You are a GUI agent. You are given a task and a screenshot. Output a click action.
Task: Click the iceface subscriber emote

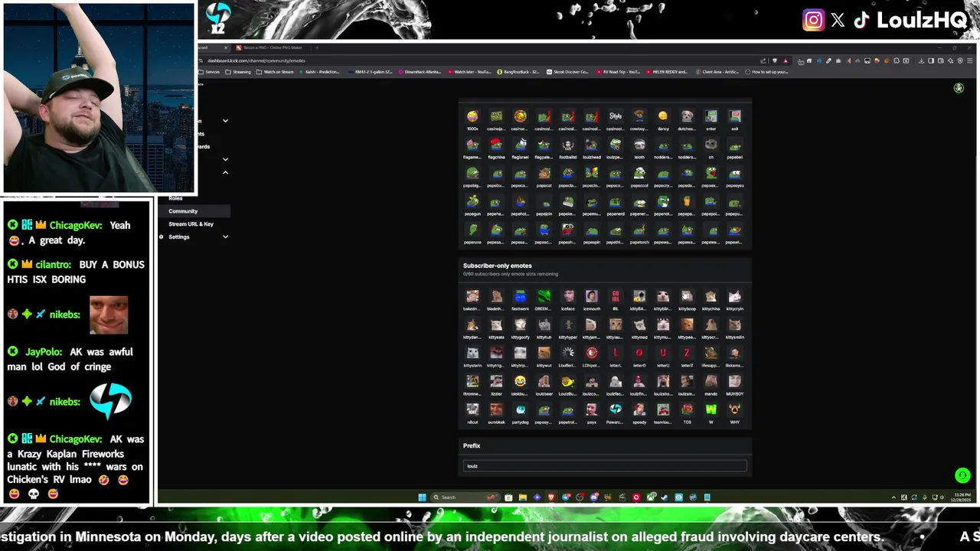pyautogui.click(x=568, y=297)
